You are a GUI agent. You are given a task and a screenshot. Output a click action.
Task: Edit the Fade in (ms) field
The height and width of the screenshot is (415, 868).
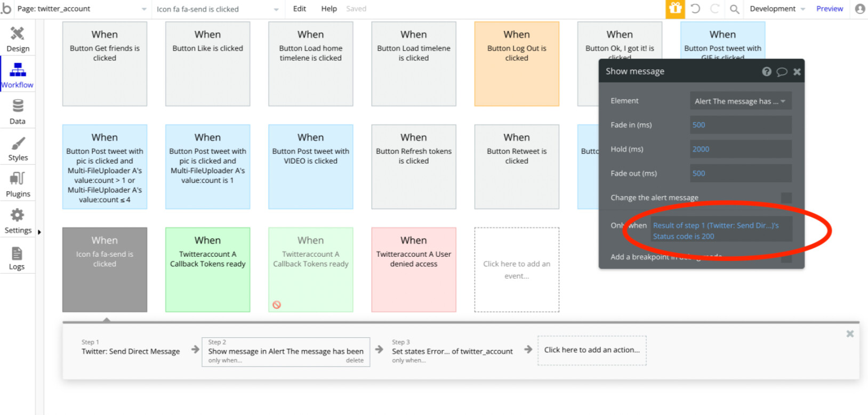740,125
